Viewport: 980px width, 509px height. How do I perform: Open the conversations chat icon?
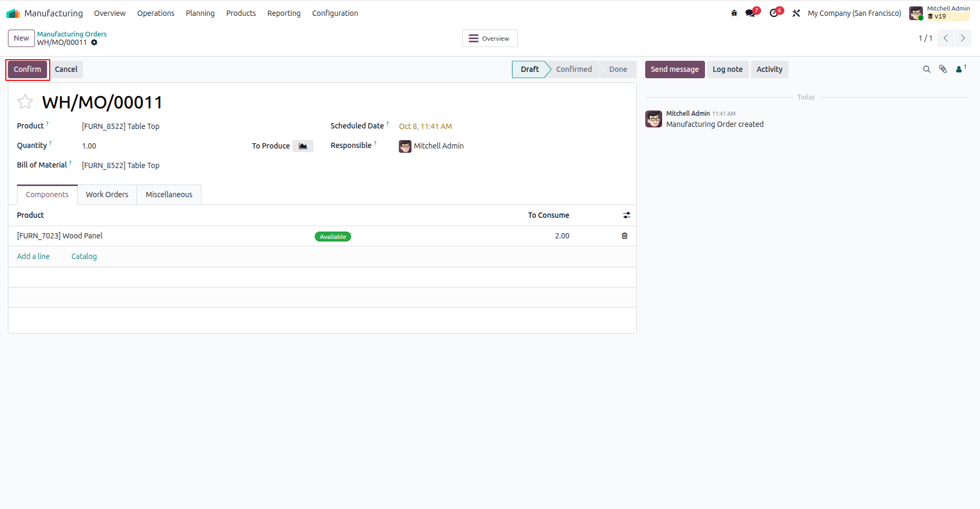point(751,13)
